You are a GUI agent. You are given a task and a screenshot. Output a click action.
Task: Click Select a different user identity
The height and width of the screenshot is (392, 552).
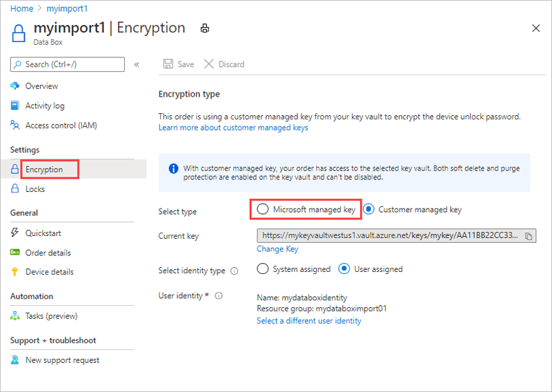coord(308,321)
